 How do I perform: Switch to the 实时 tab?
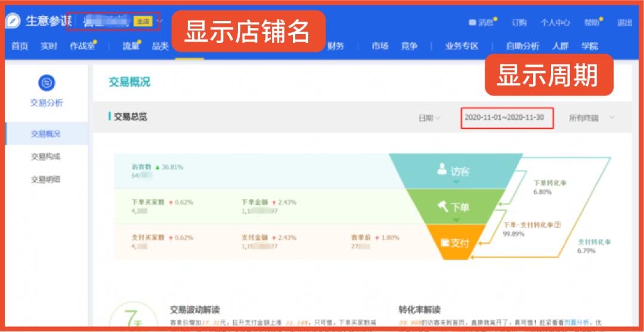pyautogui.click(x=48, y=46)
